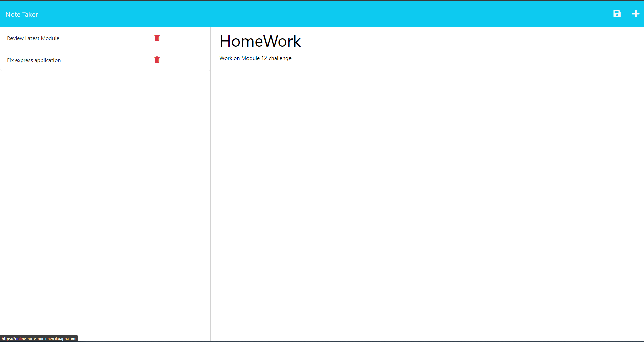
Task: Click the online-note-book.herokuapp.com status link
Action: click(39, 338)
